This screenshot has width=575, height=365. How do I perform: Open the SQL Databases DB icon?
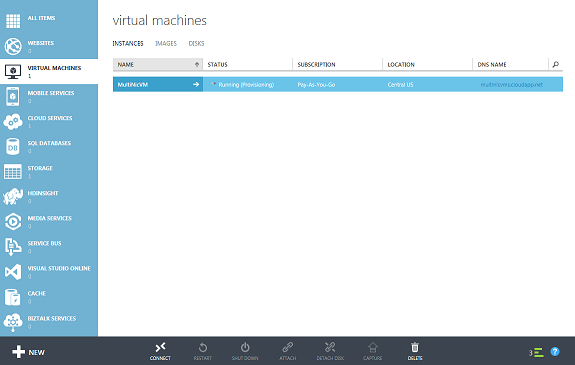click(13, 147)
